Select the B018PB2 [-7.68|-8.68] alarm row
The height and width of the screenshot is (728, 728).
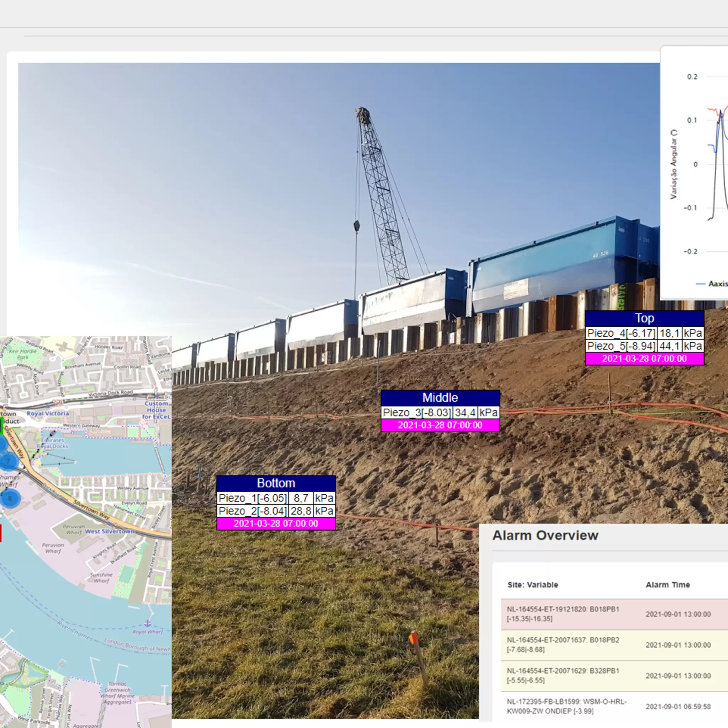tap(615, 645)
